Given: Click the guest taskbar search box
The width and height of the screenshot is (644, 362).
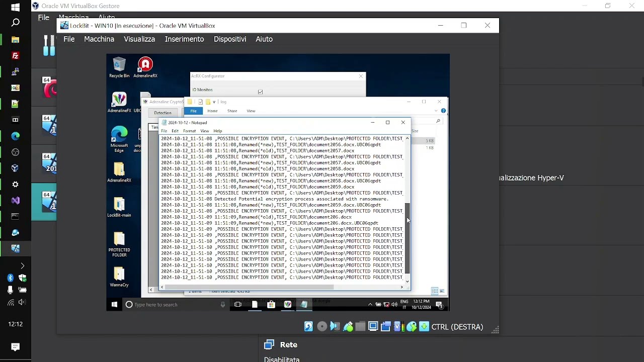Looking at the screenshot, I should coord(176,304).
